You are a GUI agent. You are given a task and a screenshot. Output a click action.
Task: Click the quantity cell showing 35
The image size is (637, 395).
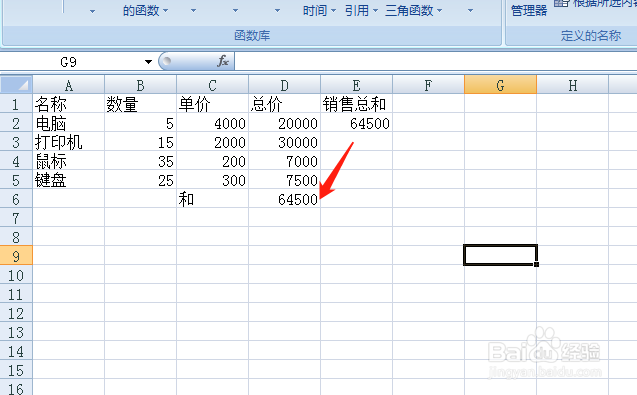pyautogui.click(x=141, y=161)
